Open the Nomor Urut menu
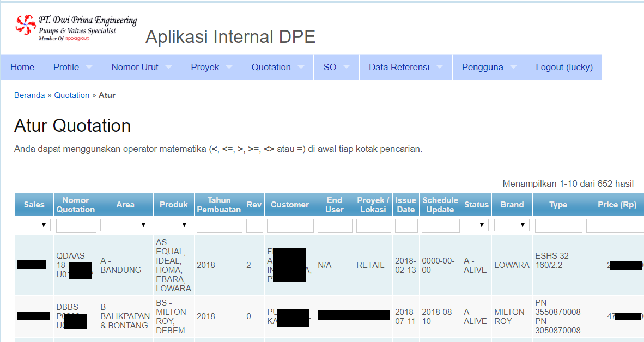 coord(142,68)
